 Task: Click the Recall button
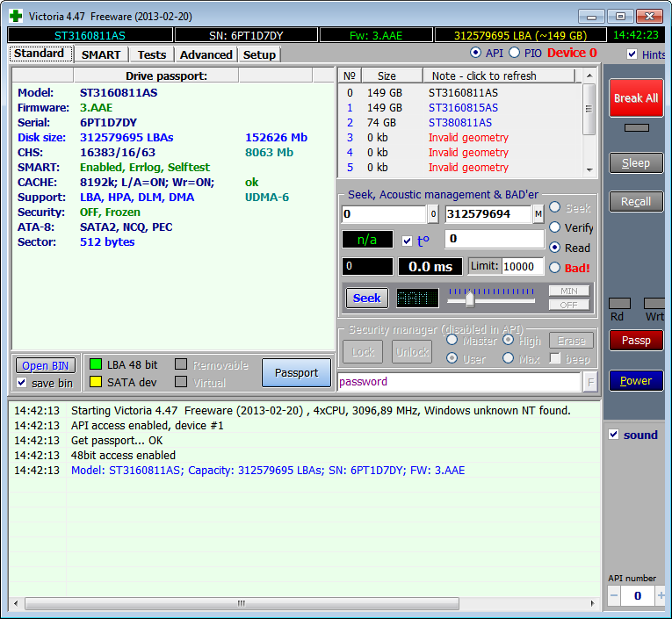(636, 201)
